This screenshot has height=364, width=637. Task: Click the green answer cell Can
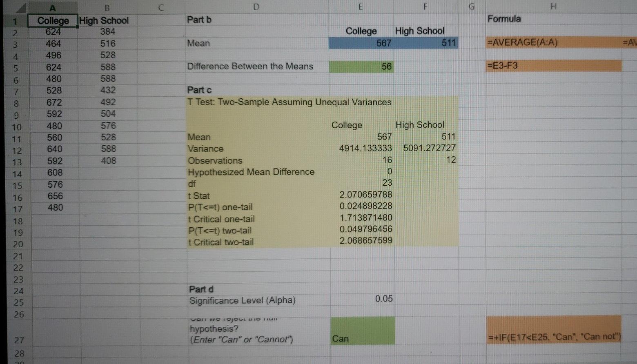[x=362, y=331]
